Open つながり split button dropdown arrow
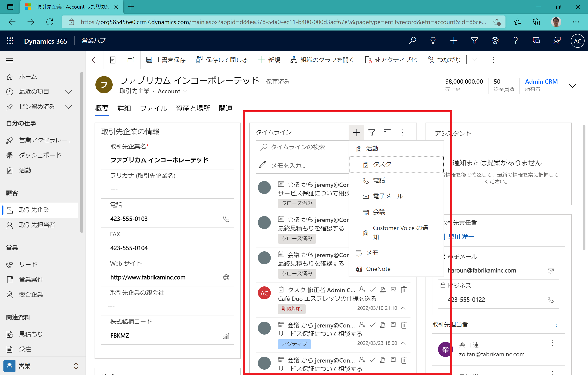The image size is (588, 375). 474,60
